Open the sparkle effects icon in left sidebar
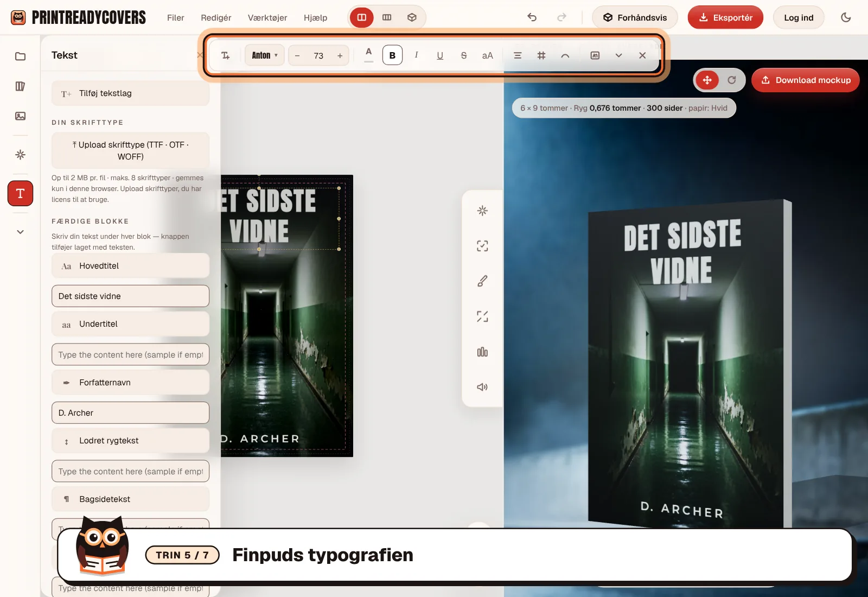The width and height of the screenshot is (868, 597). click(20, 155)
